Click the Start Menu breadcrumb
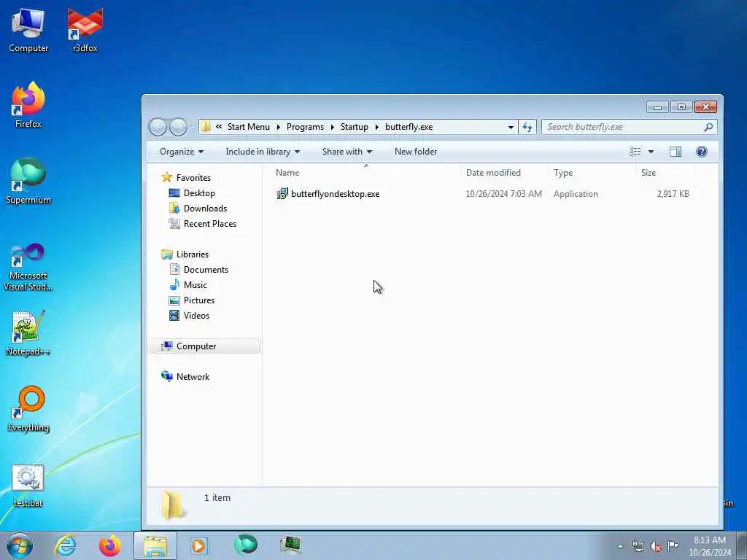Image resolution: width=747 pixels, height=560 pixels. tap(248, 127)
